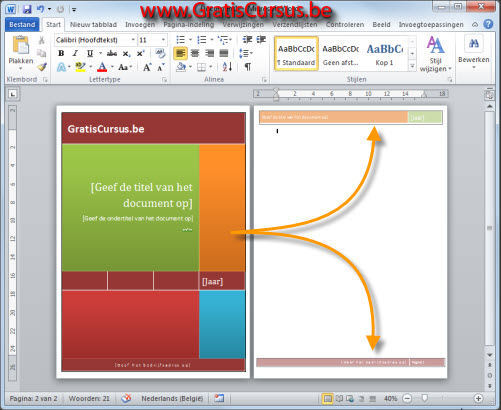Open the Word Help question mark
This screenshot has height=410, width=501.
coord(488,24)
